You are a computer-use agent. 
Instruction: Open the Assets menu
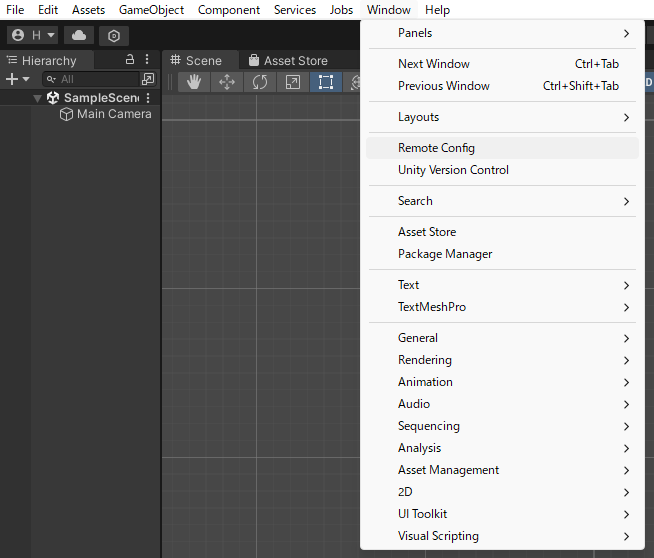(88, 10)
